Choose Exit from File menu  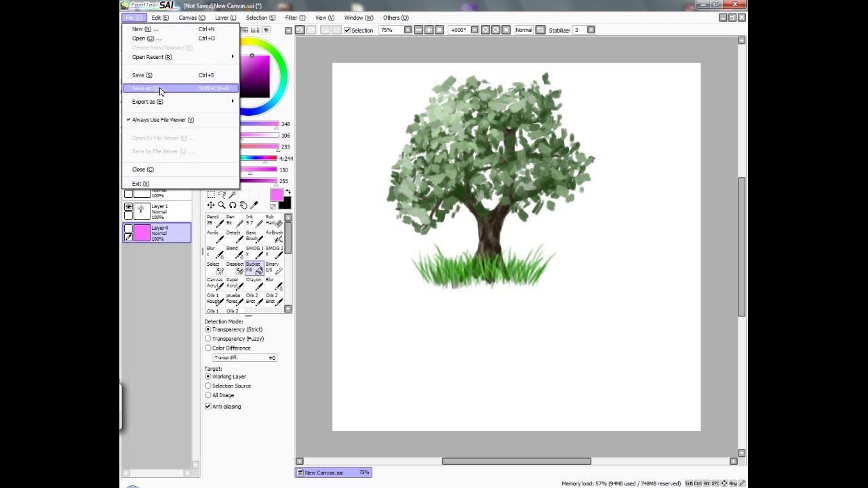coord(180,184)
